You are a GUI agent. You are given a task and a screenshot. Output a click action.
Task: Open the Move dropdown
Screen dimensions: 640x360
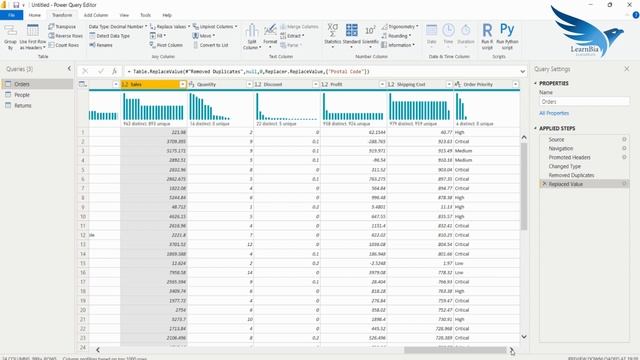point(204,36)
